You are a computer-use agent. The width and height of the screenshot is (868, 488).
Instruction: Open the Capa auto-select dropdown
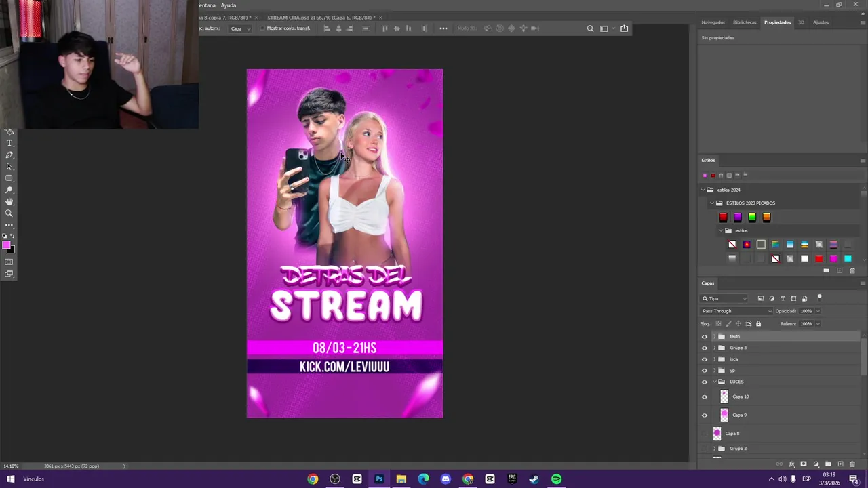click(x=240, y=28)
